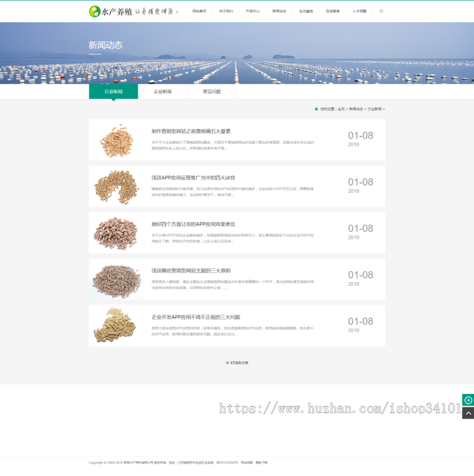Image resolution: width=474 pixels, height=476 pixels.
Task: Open article 制作营销型网站之前需明确五大要素
Action: coord(191,131)
